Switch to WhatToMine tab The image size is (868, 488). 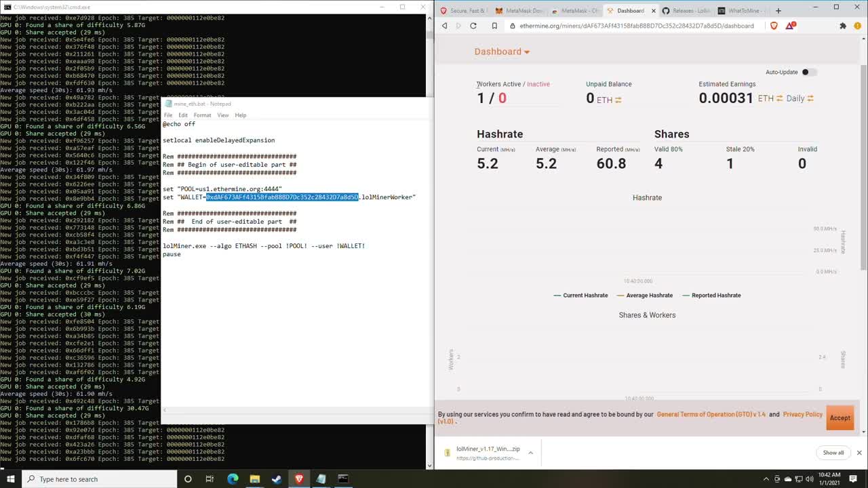click(x=741, y=10)
